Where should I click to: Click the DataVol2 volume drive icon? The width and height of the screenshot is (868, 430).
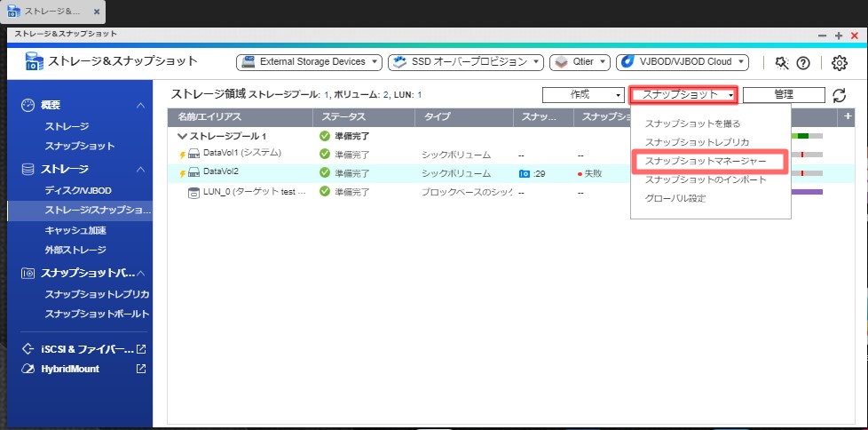click(x=193, y=173)
